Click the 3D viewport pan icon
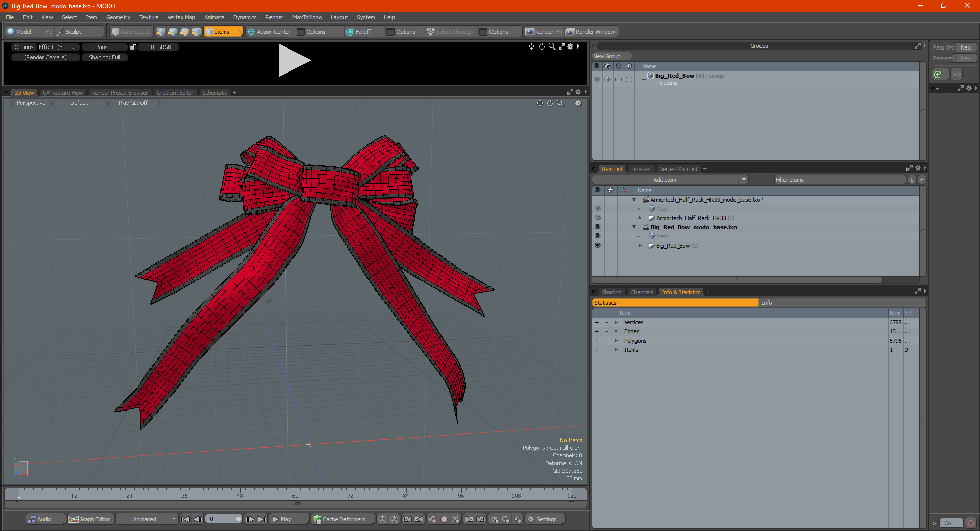Image resolution: width=980 pixels, height=531 pixels. [540, 103]
